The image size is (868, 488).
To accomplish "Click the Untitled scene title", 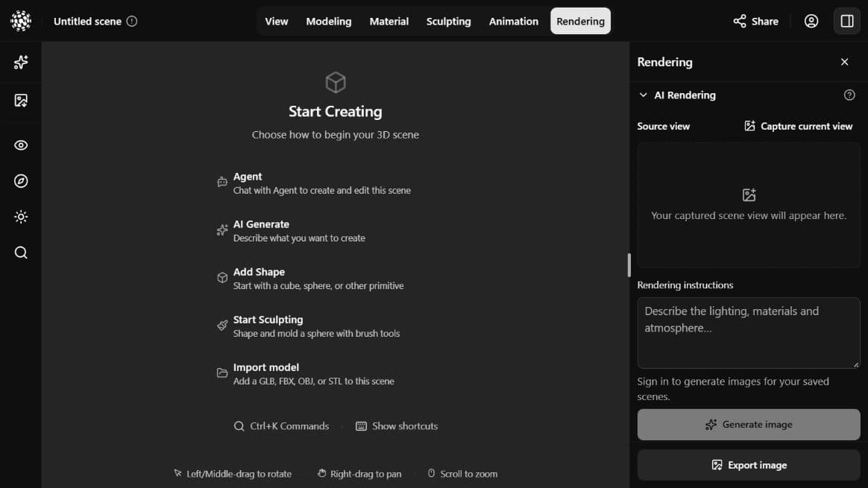I will coord(87,21).
